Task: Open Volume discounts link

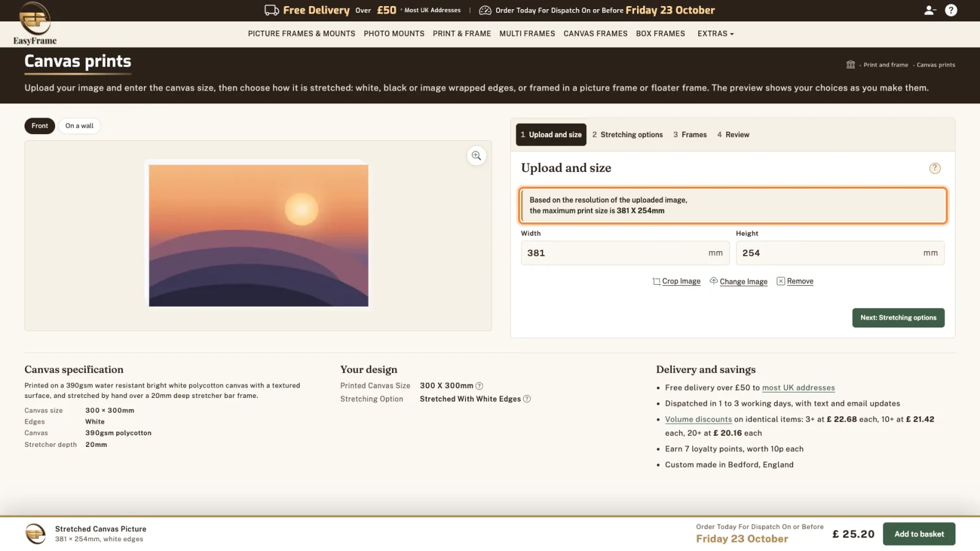Action: point(698,419)
